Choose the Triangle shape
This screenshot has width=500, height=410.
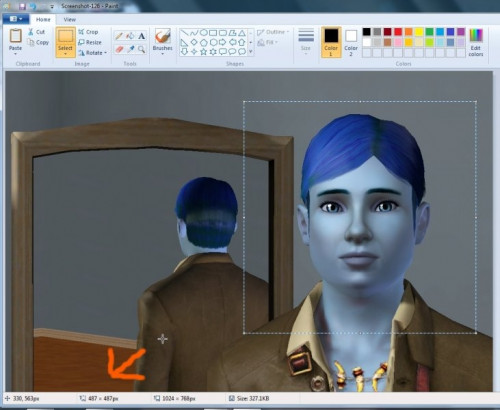[x=242, y=33]
